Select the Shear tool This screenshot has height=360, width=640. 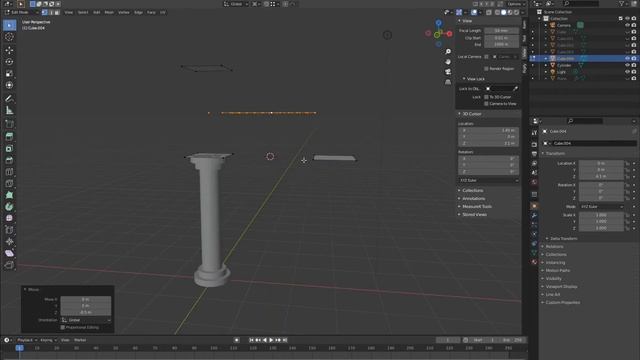click(x=9, y=253)
